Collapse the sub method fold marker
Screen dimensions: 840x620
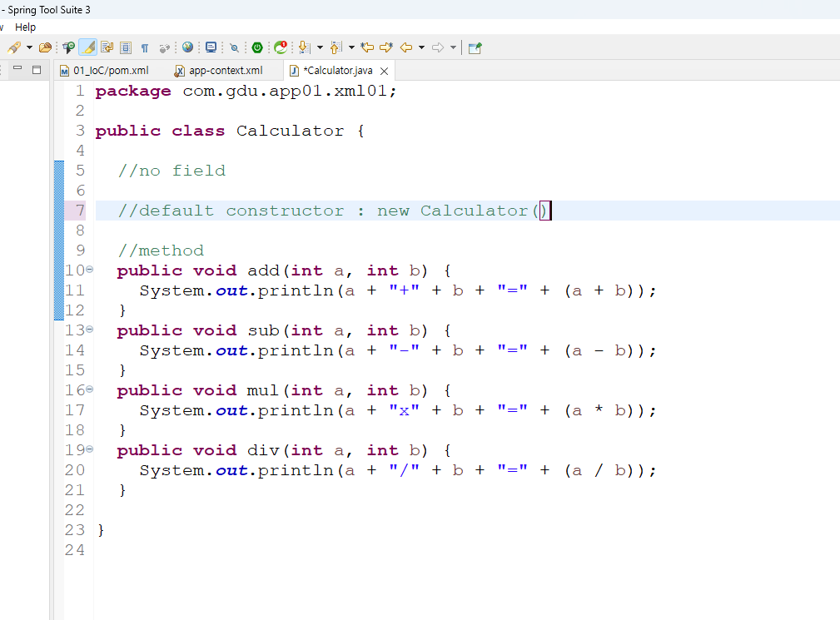point(89,330)
